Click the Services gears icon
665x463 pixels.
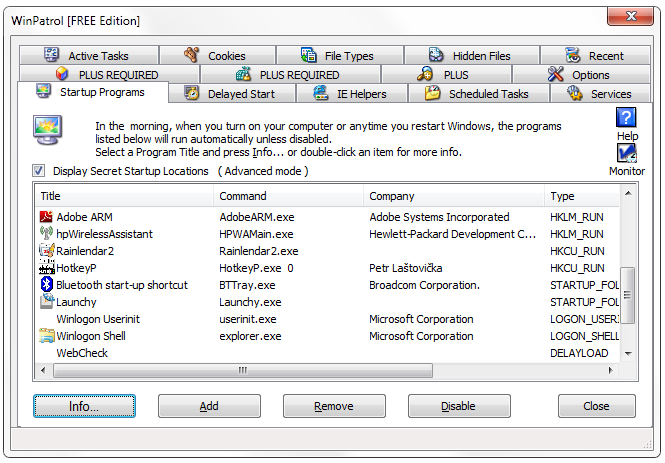(575, 93)
